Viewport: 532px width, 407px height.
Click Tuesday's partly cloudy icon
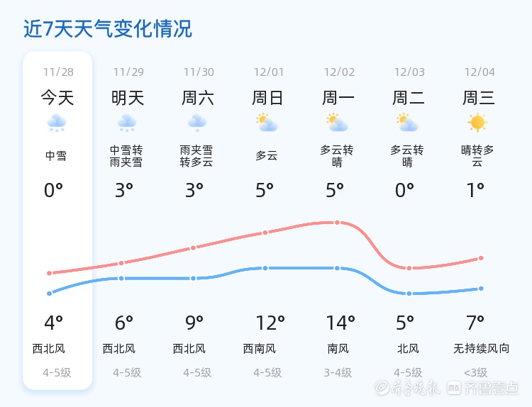click(407, 123)
